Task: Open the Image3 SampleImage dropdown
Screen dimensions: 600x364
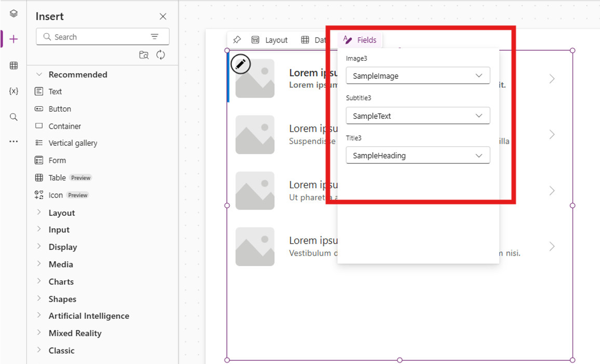Action: pos(418,75)
